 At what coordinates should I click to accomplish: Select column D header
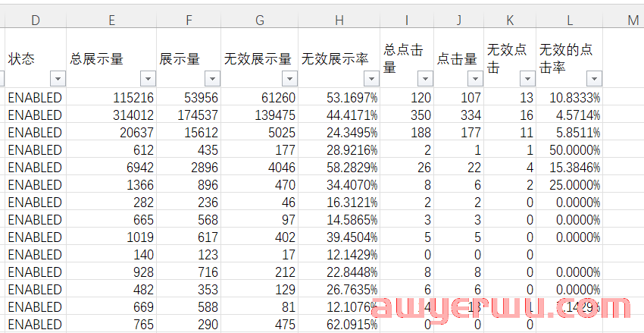pos(36,20)
